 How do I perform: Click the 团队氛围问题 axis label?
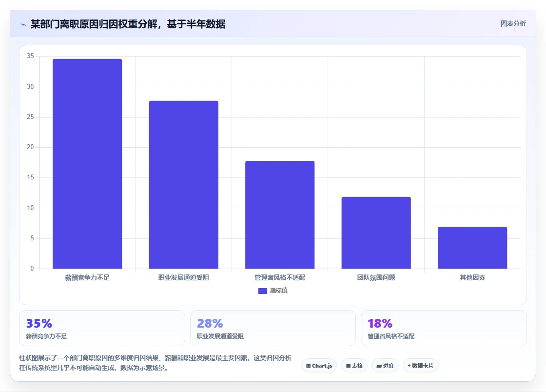point(376,277)
